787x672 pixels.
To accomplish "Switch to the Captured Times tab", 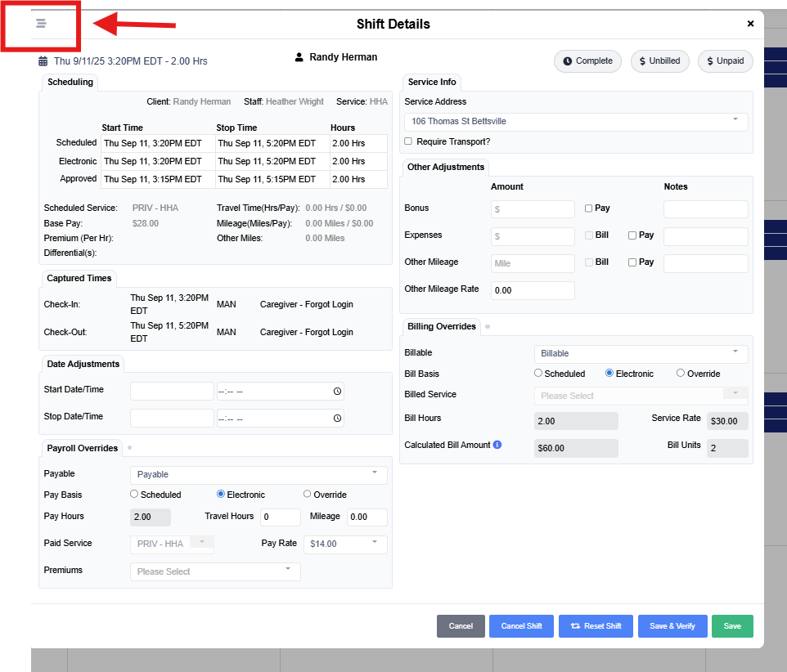I will click(x=79, y=278).
